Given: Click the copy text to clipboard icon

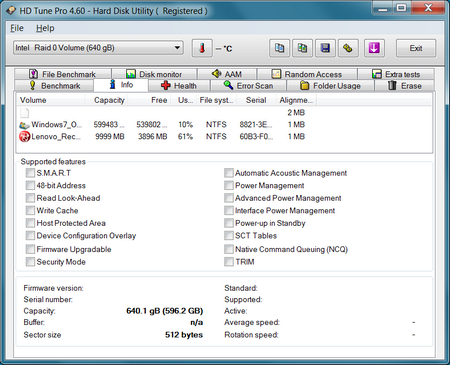Looking at the screenshot, I should [x=279, y=48].
